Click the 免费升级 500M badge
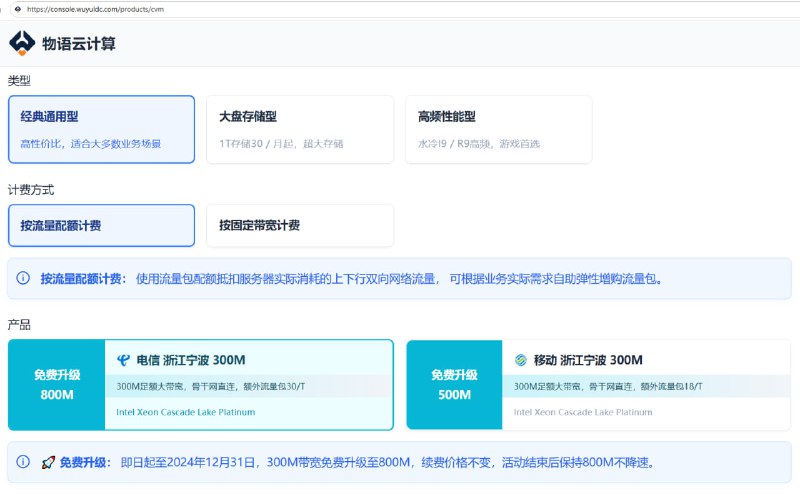This screenshot has height=495, width=800. tap(455, 385)
